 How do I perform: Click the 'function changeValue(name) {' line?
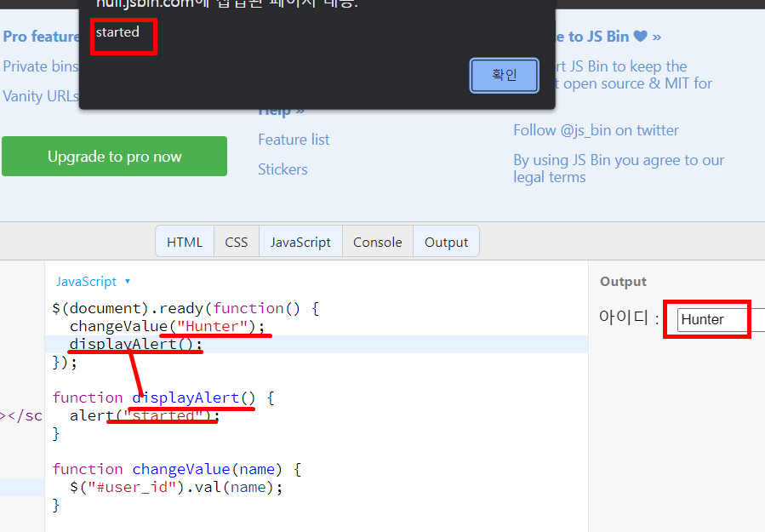pyautogui.click(x=177, y=469)
